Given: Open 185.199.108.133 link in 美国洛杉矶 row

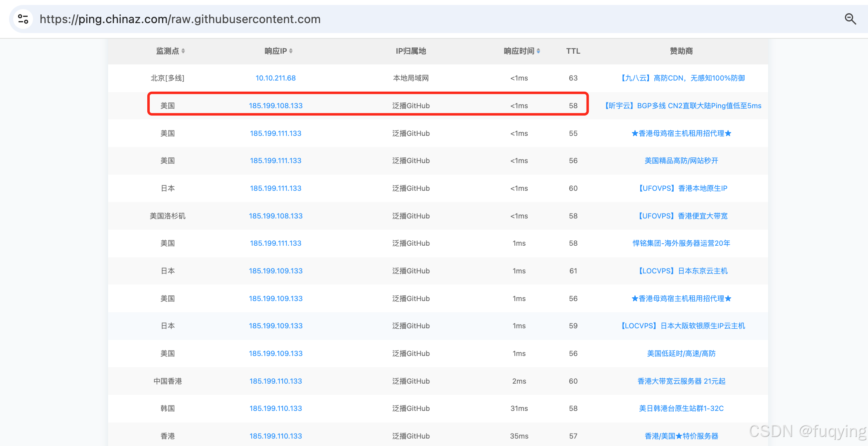Looking at the screenshot, I should tap(276, 216).
